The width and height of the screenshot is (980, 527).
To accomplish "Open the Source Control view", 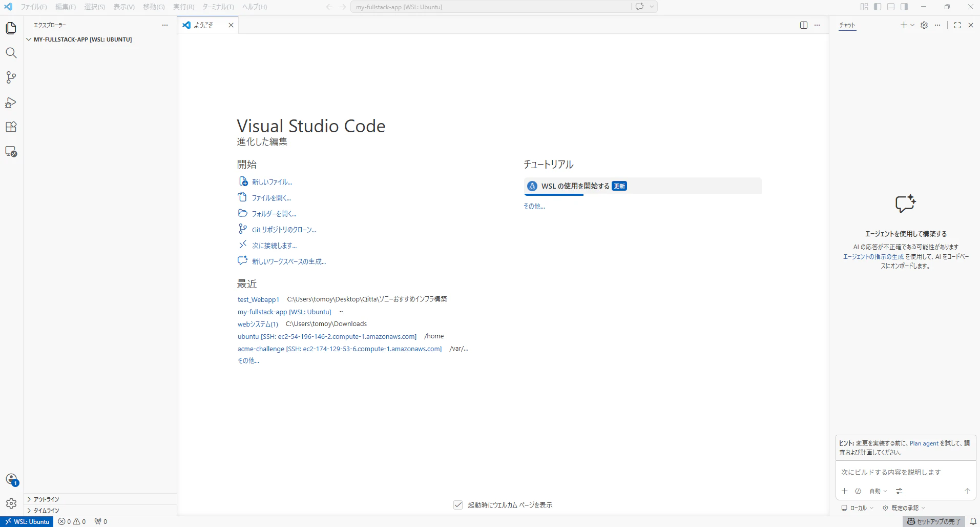I will (x=11, y=77).
